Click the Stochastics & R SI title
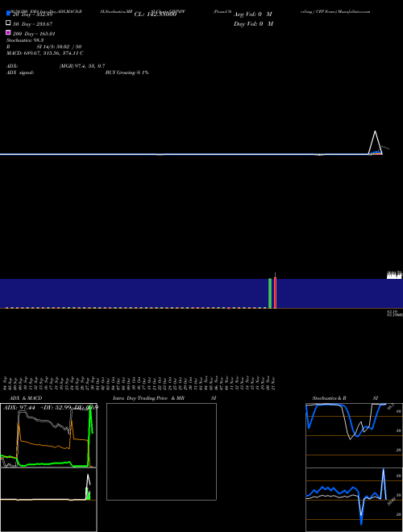Screen dimensions: 403x532 click(x=345, y=398)
